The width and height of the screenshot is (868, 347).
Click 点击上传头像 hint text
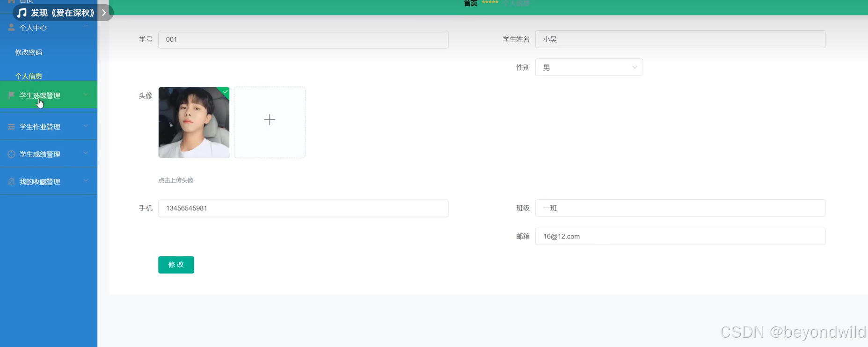[175, 181]
